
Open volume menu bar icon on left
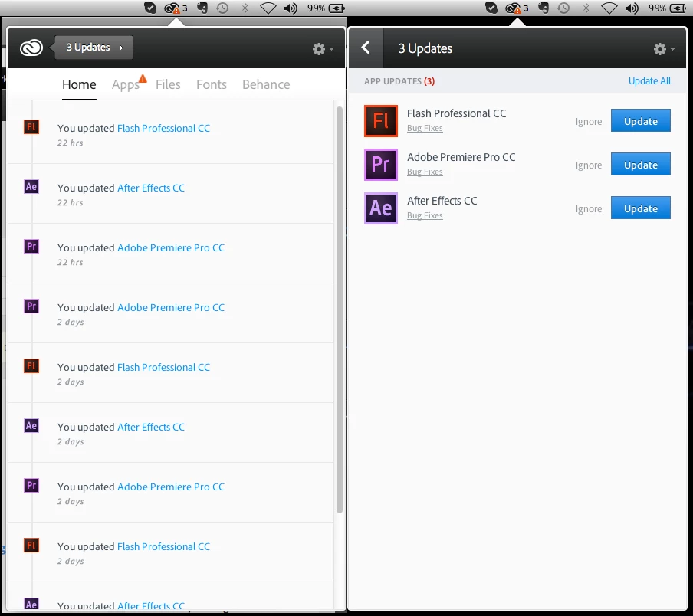tap(291, 8)
